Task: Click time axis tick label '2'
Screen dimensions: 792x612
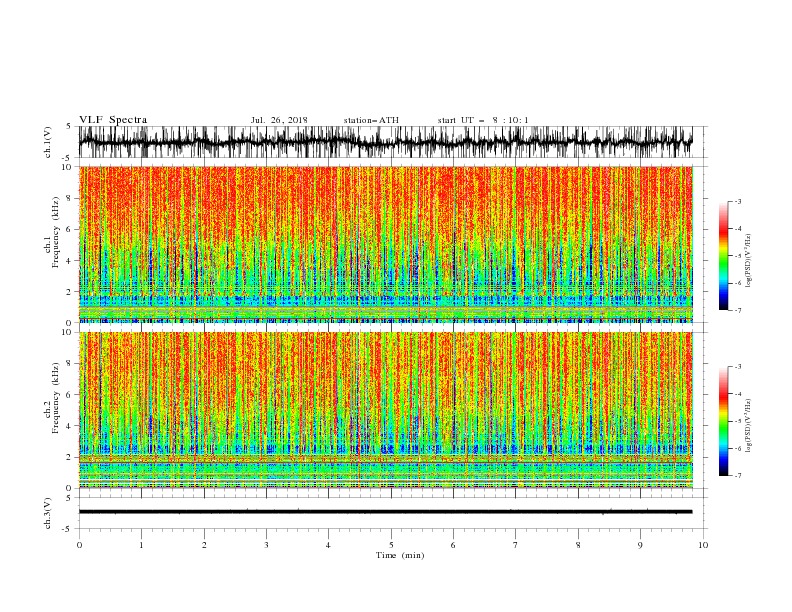Action: tap(204, 545)
